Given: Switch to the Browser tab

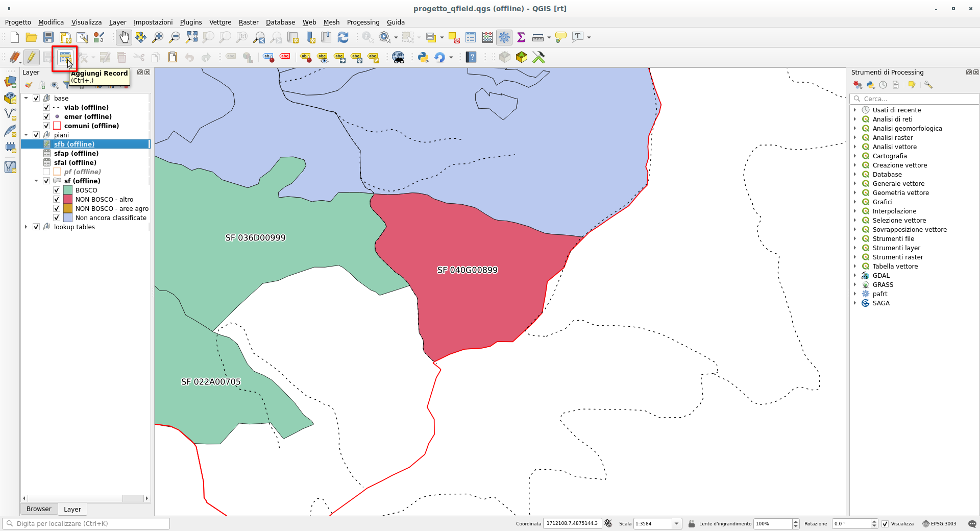Looking at the screenshot, I should 39,509.
